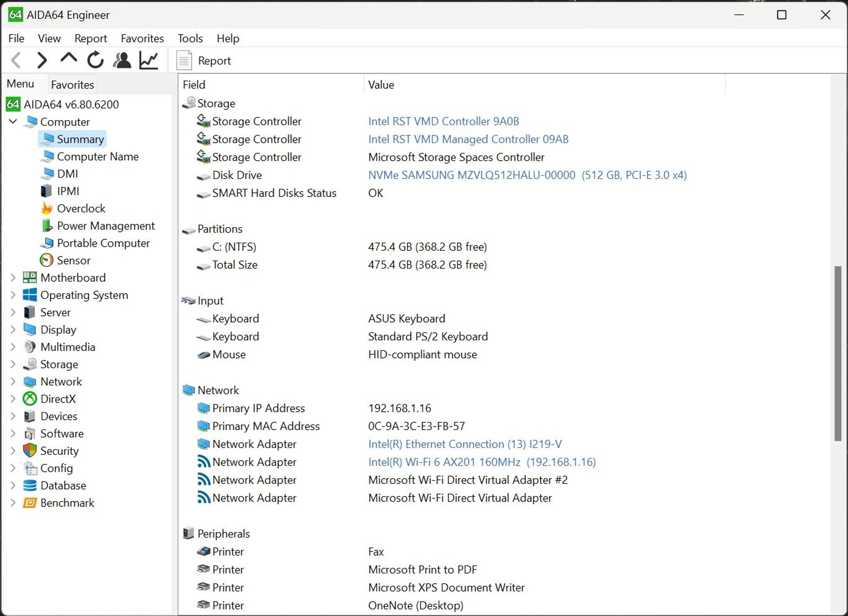Screen dimensions: 848x616
Task: Expand the Motherboard tree node
Action: coord(12,277)
